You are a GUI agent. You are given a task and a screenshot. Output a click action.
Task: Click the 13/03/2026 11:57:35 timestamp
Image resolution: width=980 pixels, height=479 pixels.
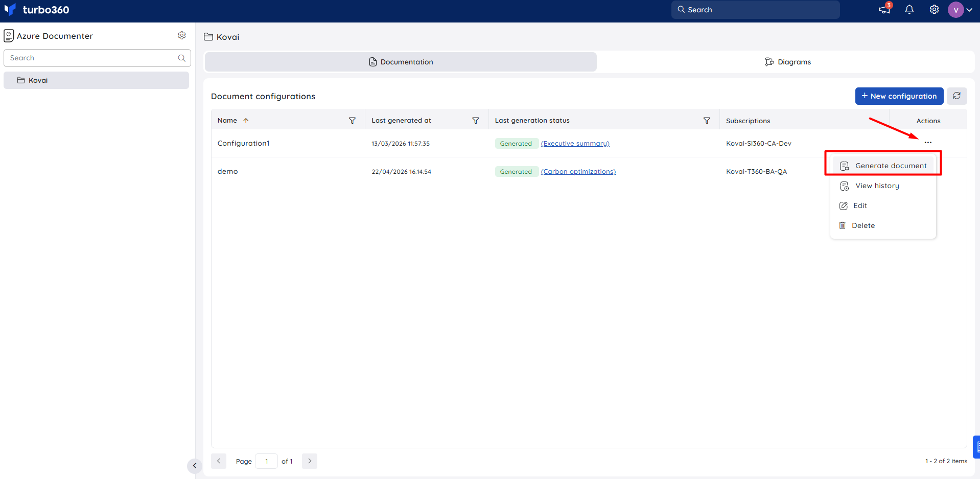click(401, 144)
